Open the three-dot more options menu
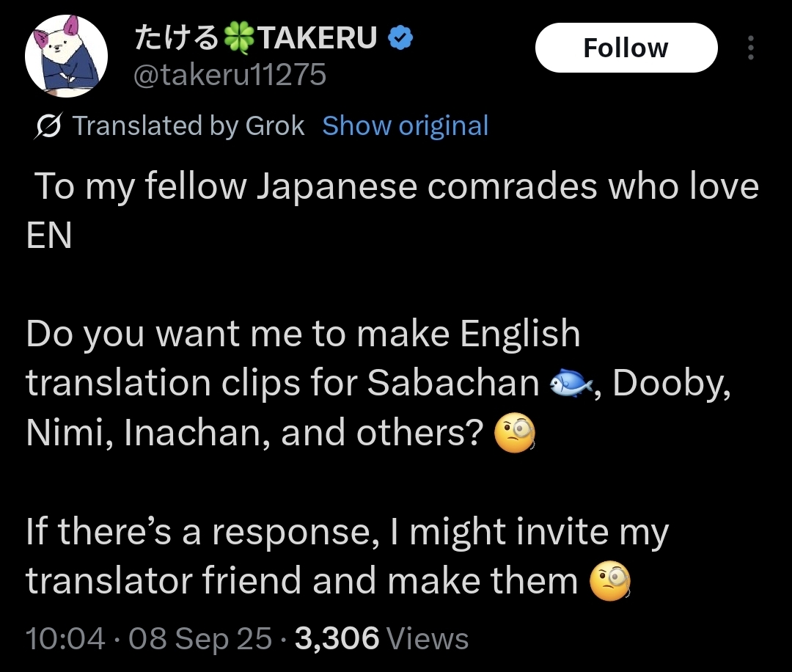This screenshot has height=672, width=792. [x=749, y=48]
